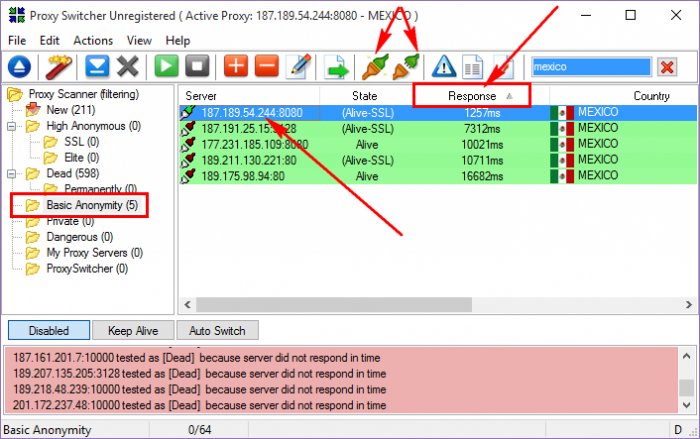Sort by the Response column header
The image size is (700, 439).
[472, 96]
